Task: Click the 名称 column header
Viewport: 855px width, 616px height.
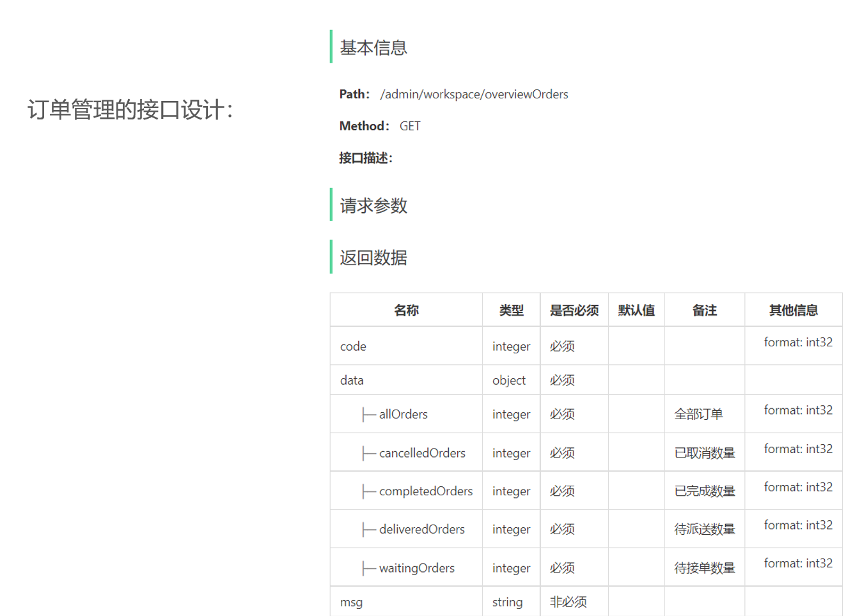Action: click(406, 310)
